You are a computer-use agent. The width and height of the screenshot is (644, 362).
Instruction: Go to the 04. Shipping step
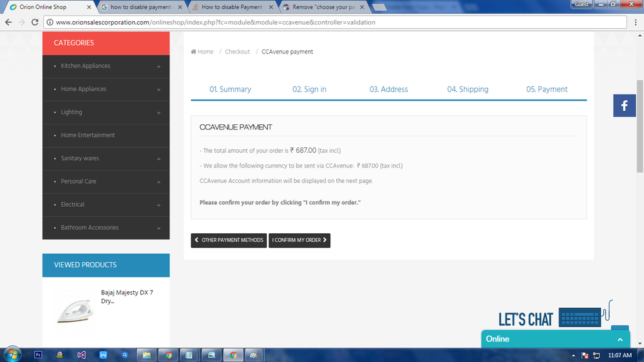pyautogui.click(x=468, y=89)
